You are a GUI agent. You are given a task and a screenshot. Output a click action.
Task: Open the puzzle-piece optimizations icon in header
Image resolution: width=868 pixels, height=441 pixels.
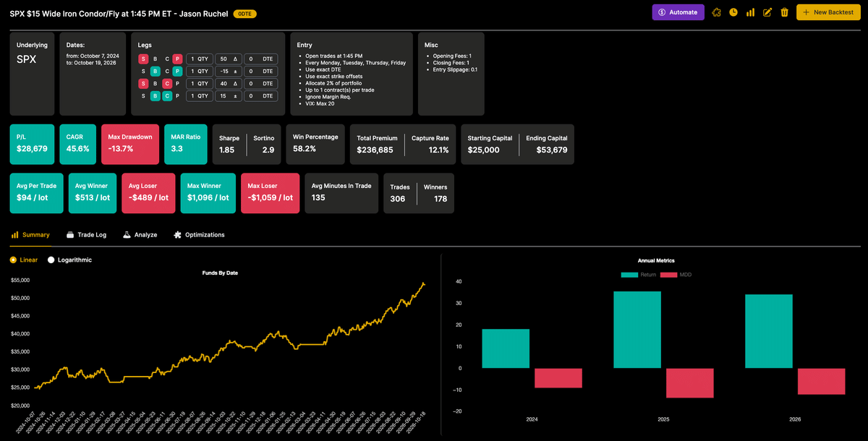pos(716,12)
